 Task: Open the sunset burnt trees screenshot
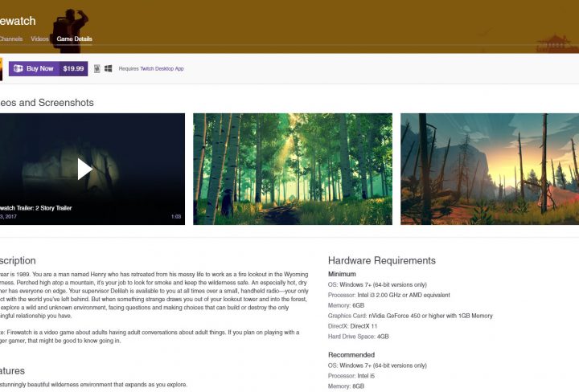tap(489, 169)
